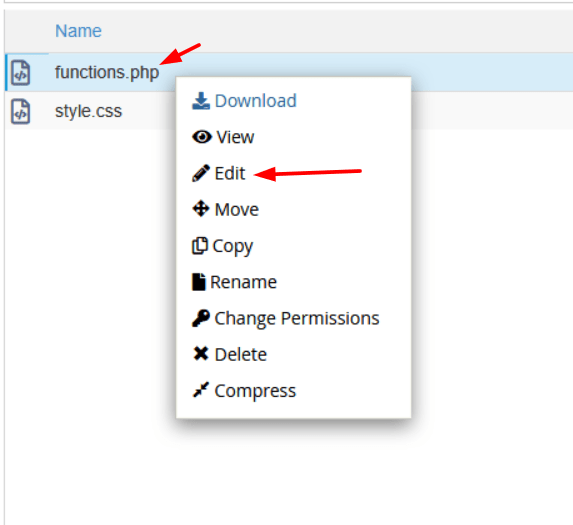The height and width of the screenshot is (525, 573).
Task: Sort files by the Name column header
Action: click(x=78, y=31)
